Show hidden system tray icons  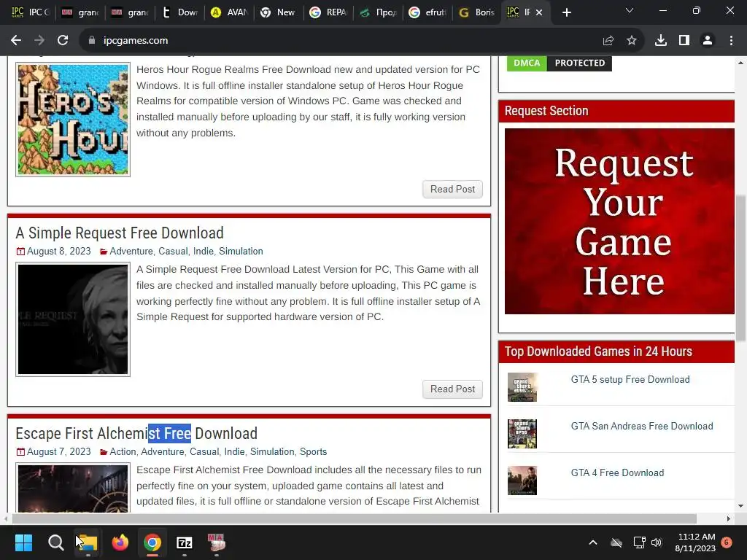[x=593, y=542]
